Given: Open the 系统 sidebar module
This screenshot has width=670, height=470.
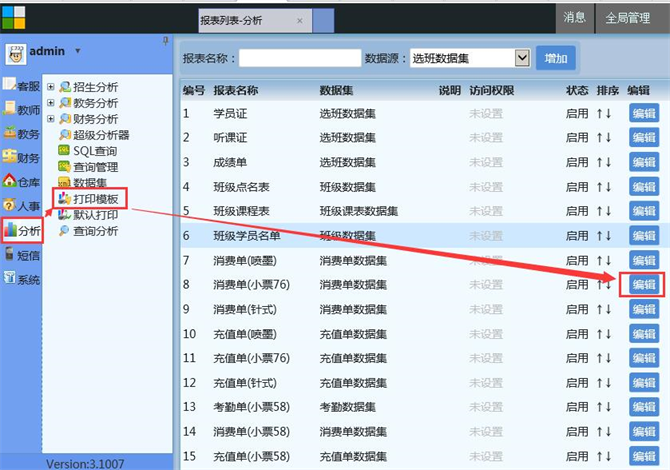Looking at the screenshot, I should click(21, 280).
